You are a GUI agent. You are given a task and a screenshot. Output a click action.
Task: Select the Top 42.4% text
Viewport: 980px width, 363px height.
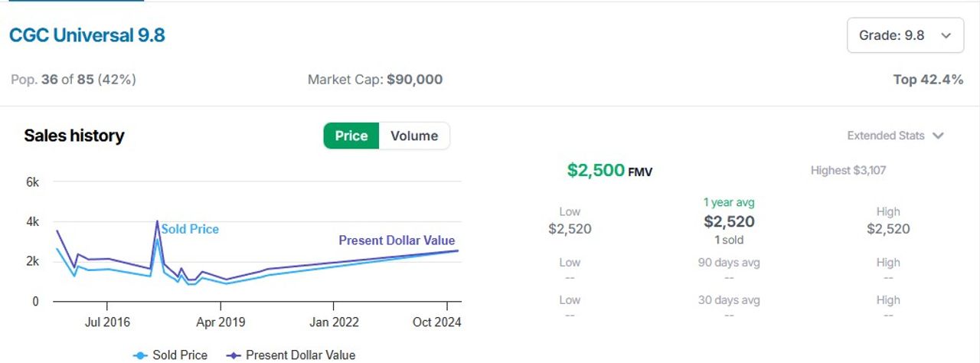click(928, 80)
